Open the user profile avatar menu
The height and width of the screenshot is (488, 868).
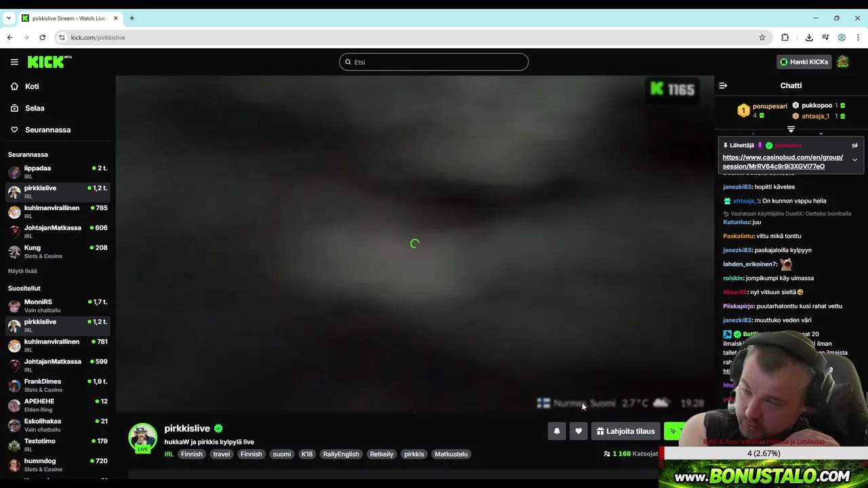tap(843, 62)
